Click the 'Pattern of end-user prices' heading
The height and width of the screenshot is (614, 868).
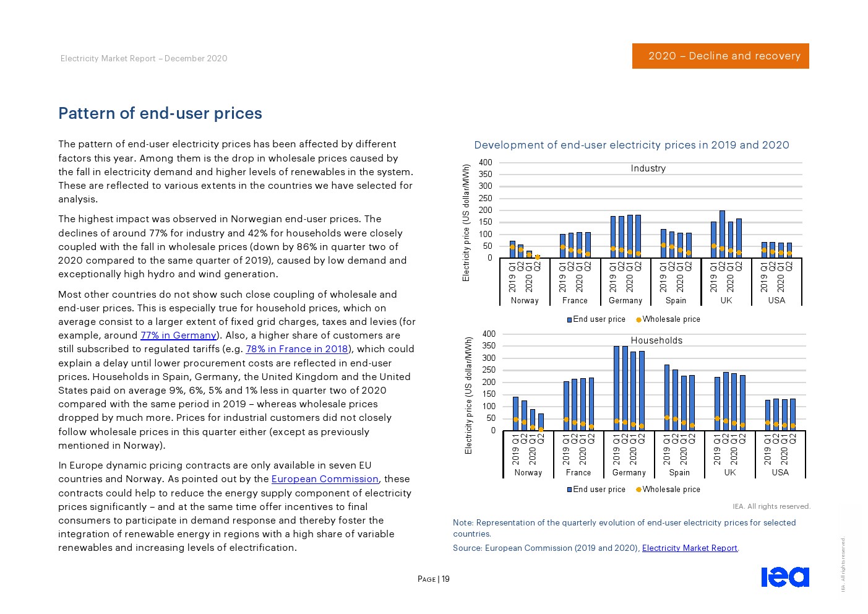click(x=160, y=113)
